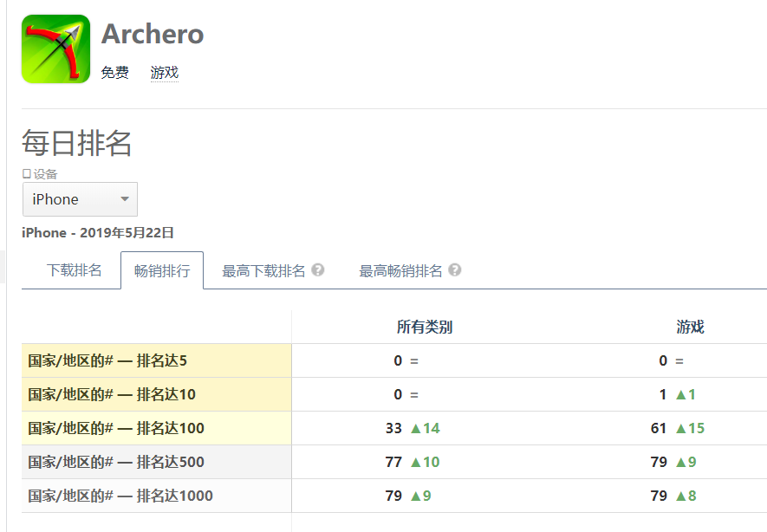
Task: Click green up arrow beside 77 in 所有类别
Action: (416, 462)
